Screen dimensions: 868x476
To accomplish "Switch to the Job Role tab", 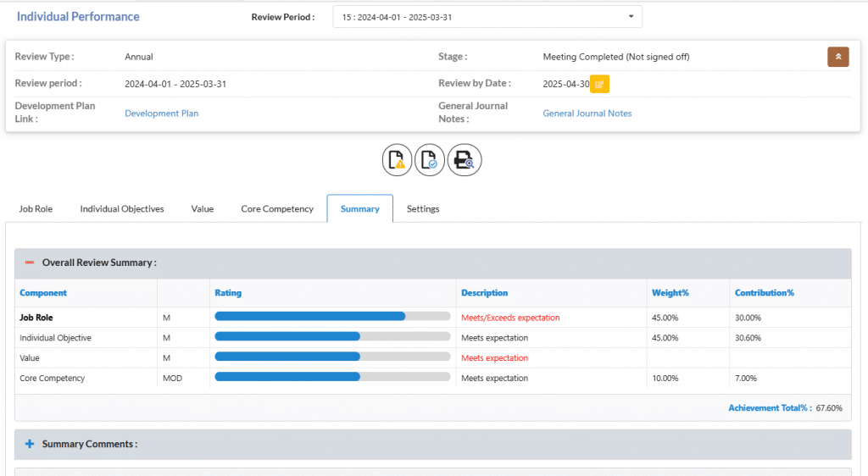I will pyautogui.click(x=36, y=208).
